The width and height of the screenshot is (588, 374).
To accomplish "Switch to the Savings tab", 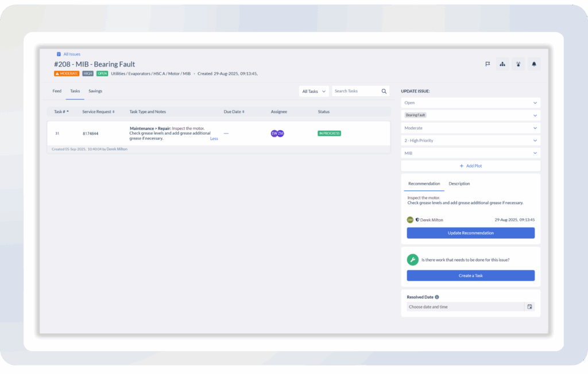I will click(95, 91).
